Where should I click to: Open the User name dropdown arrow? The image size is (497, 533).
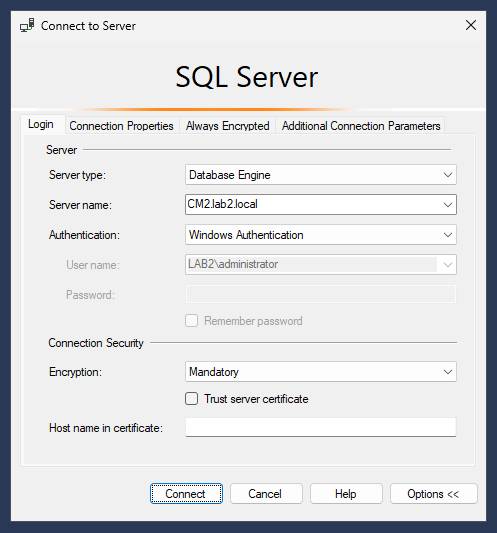coord(447,265)
